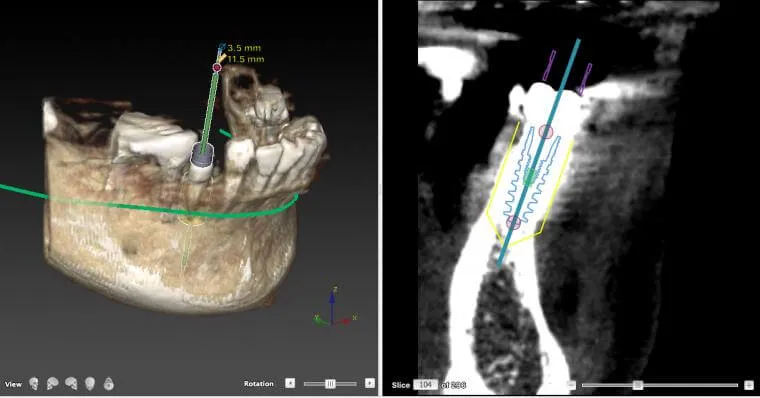The height and width of the screenshot is (398, 760).
Task: Click the Rotation increase arrow button
Action: 369,383
